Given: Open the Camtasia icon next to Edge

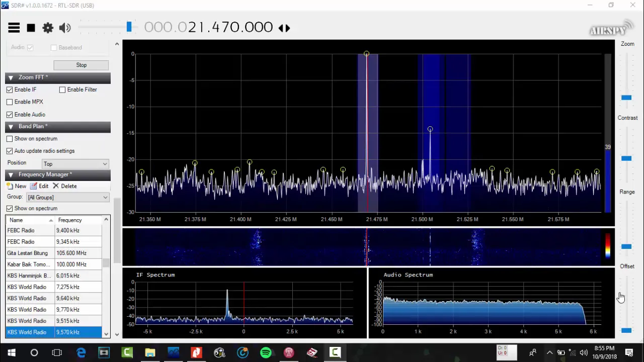Looking at the screenshot, I should [x=127, y=352].
